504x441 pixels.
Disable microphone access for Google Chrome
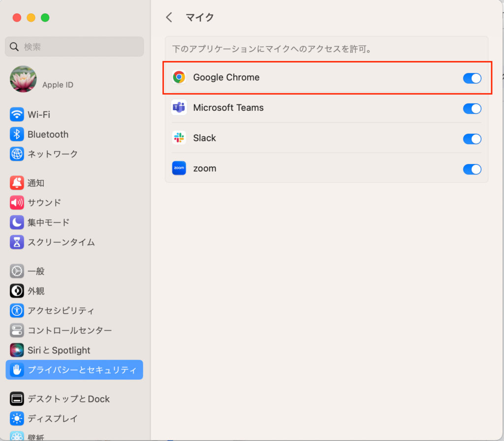click(x=472, y=78)
